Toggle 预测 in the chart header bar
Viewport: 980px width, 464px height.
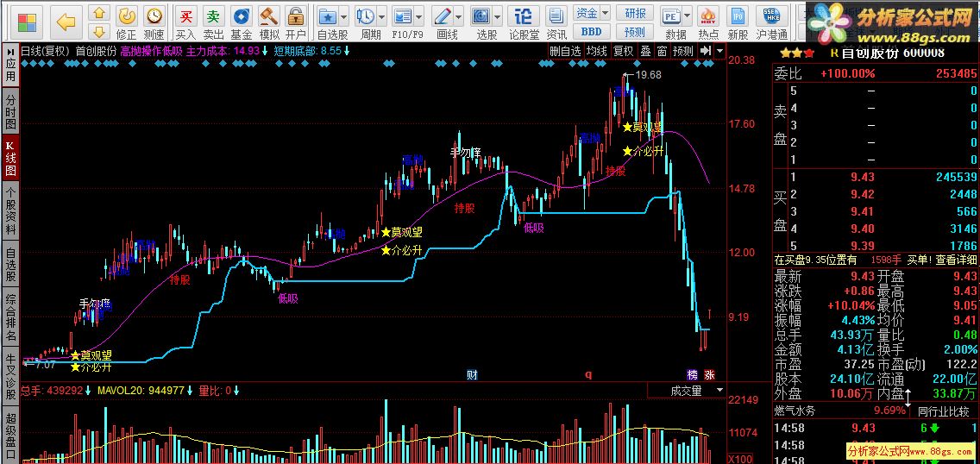point(683,51)
